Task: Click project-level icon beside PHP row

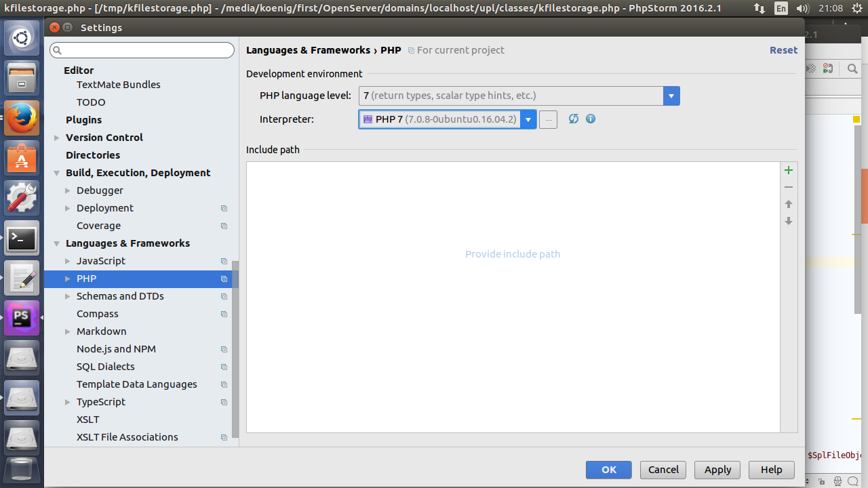Action: coord(224,279)
